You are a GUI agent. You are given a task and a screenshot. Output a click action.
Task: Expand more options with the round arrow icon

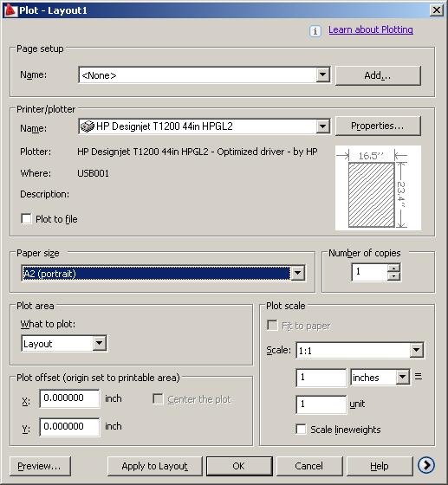pos(426,465)
